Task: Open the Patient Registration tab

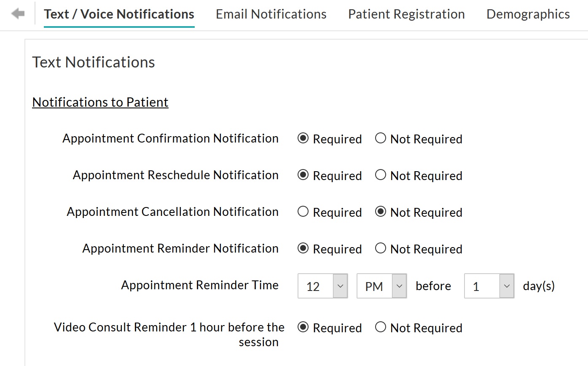Action: (x=406, y=14)
